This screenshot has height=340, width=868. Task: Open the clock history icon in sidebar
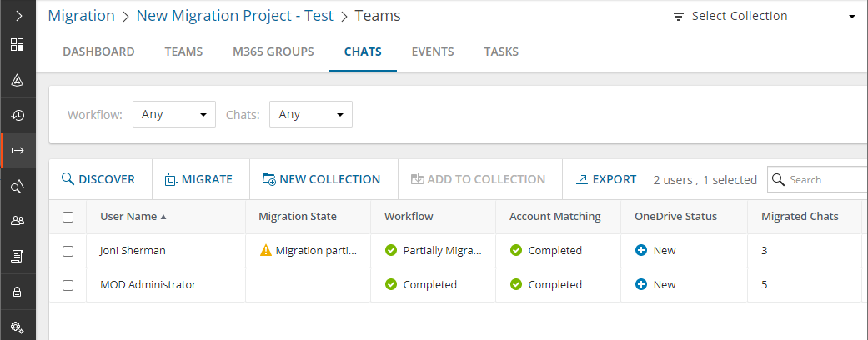click(x=18, y=116)
